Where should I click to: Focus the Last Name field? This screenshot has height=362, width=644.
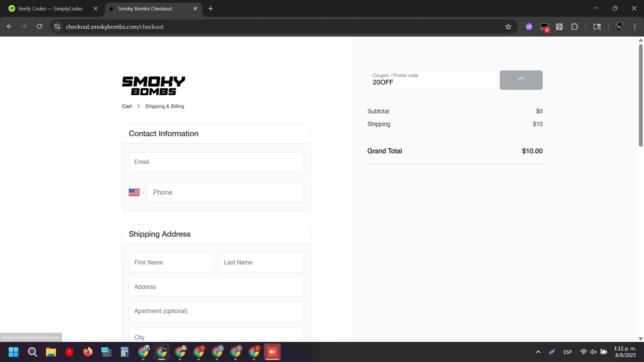[x=261, y=262]
